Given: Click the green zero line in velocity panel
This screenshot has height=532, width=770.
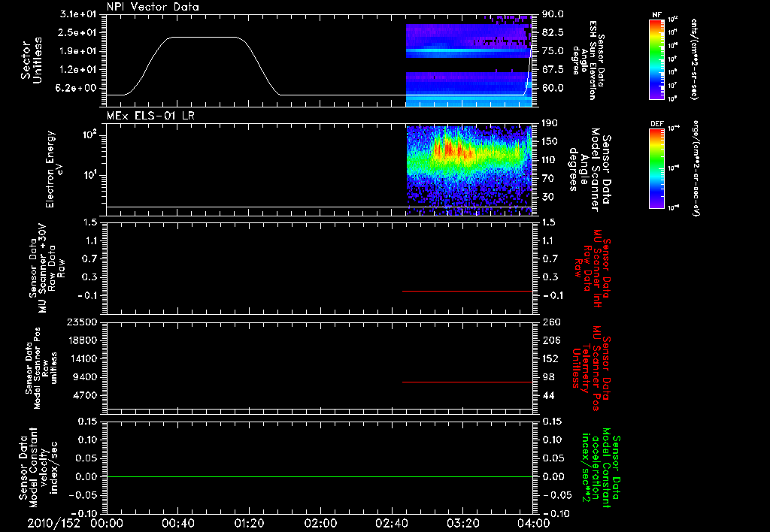Looking at the screenshot, I should pyautogui.click(x=320, y=476).
